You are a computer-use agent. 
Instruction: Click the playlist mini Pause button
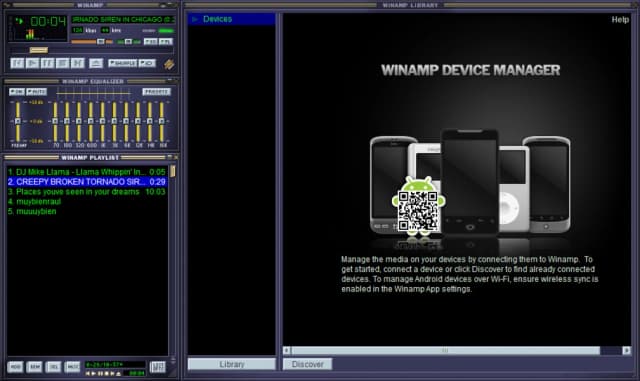point(100,374)
